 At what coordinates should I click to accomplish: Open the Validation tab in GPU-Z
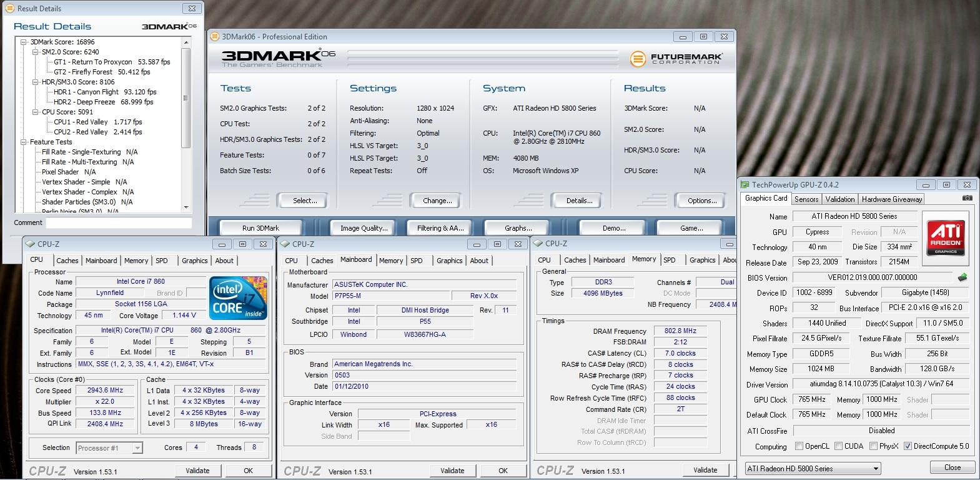pos(840,199)
